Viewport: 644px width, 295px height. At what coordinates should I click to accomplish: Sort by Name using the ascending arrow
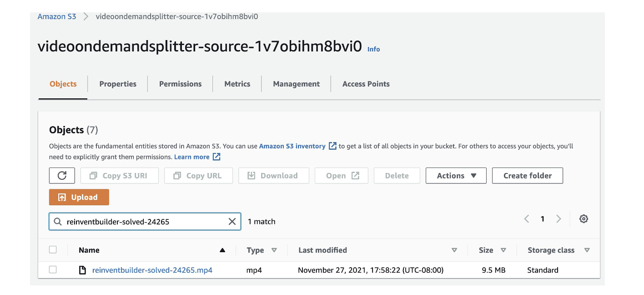pyautogui.click(x=222, y=250)
